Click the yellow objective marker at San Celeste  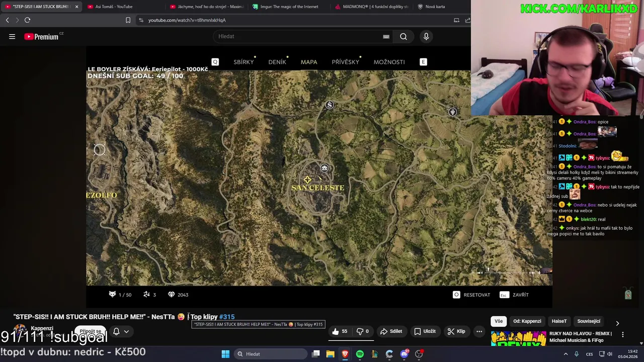[x=307, y=179]
